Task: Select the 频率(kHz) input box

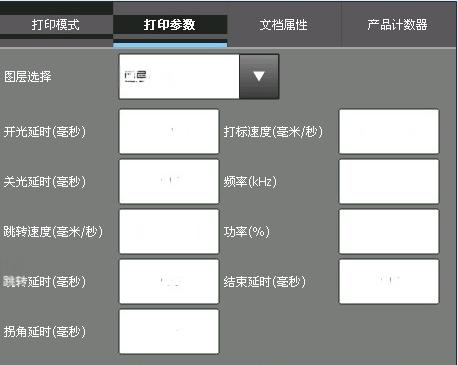Action: click(x=389, y=182)
